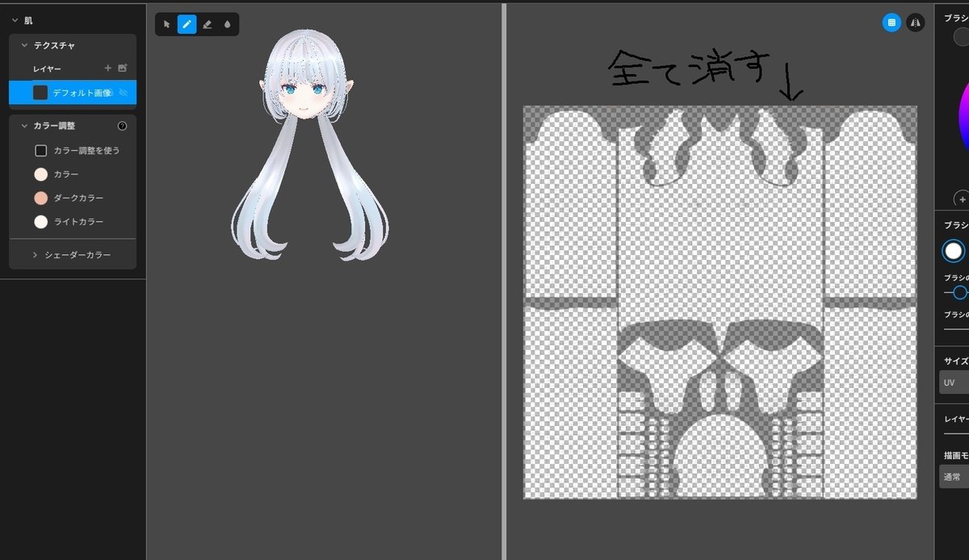Toggle visibility of the デフォルト画像 layer
Screen dimensions: 969x560
[123, 93]
